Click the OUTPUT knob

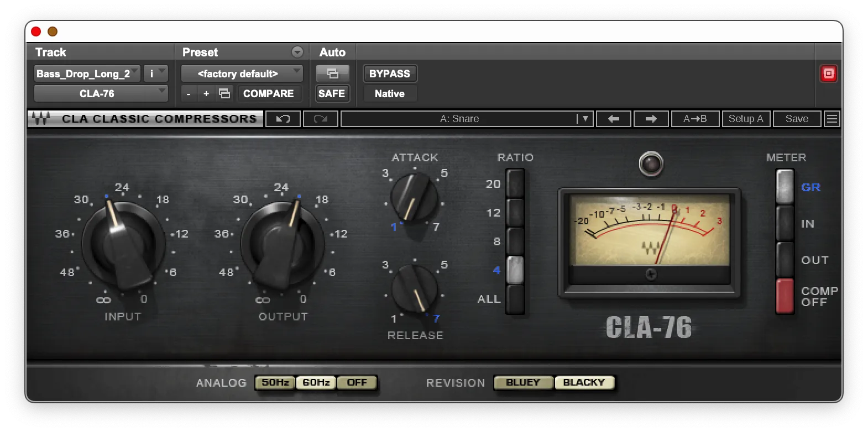pyautogui.click(x=282, y=244)
